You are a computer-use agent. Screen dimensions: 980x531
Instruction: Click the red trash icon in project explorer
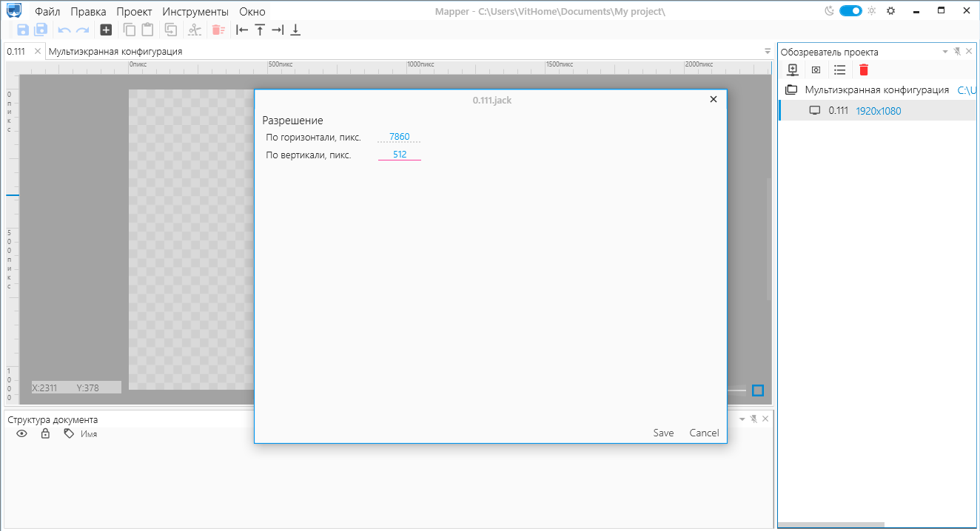863,70
